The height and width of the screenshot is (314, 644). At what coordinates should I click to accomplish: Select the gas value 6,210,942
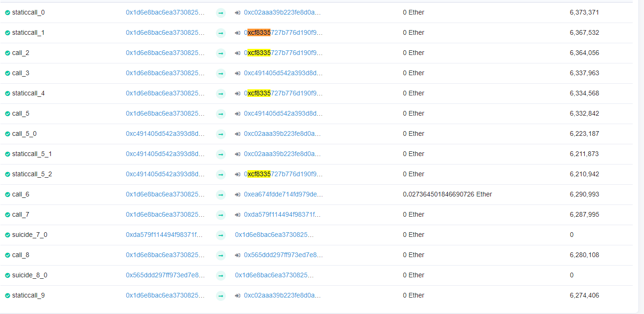click(x=584, y=174)
